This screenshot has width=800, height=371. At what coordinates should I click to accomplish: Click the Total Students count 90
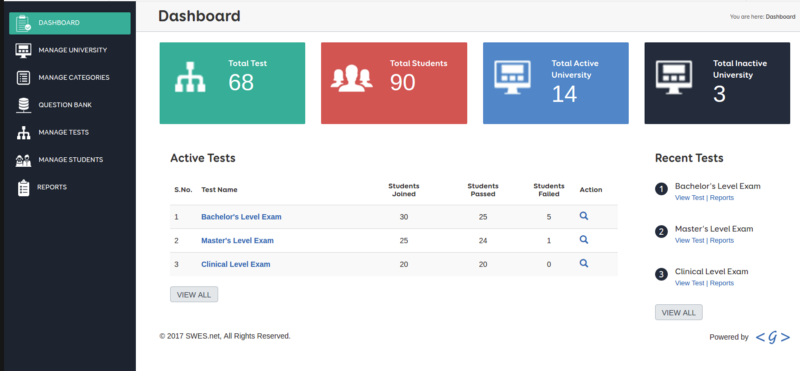coord(403,83)
